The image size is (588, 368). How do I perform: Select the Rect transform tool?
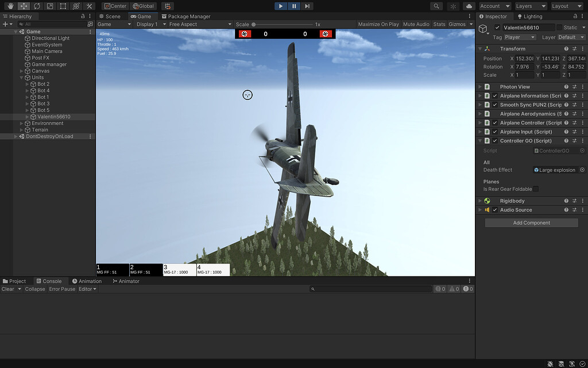point(62,6)
